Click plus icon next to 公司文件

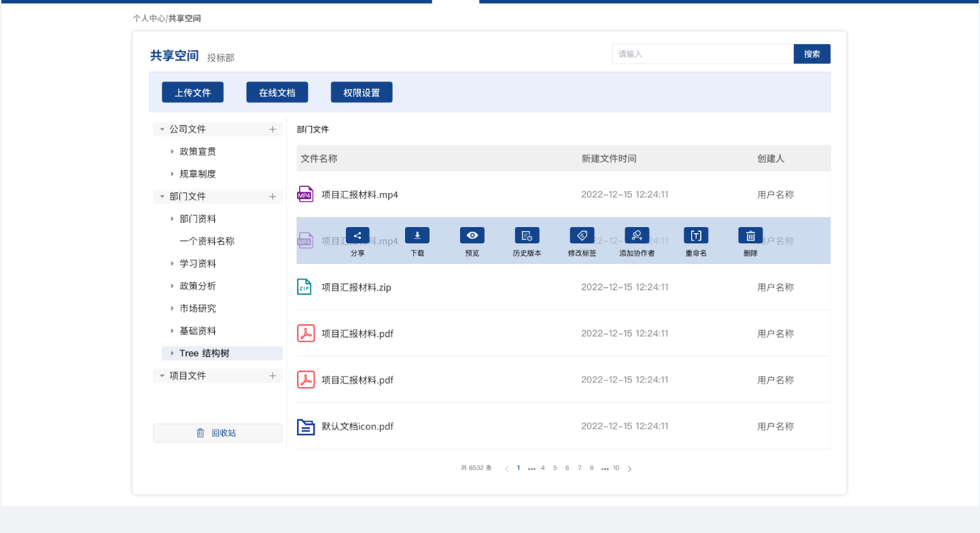[x=273, y=129]
